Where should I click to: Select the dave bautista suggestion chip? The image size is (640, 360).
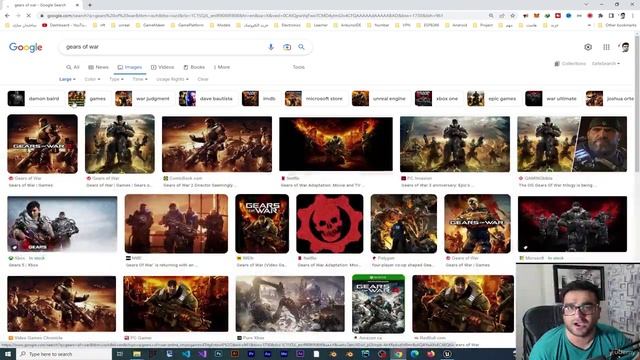click(206, 99)
